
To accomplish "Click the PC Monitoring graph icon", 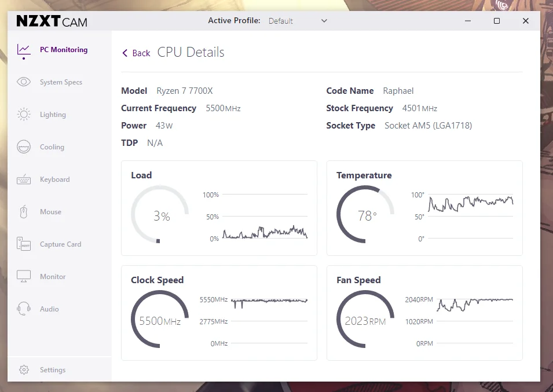I will tap(24, 50).
